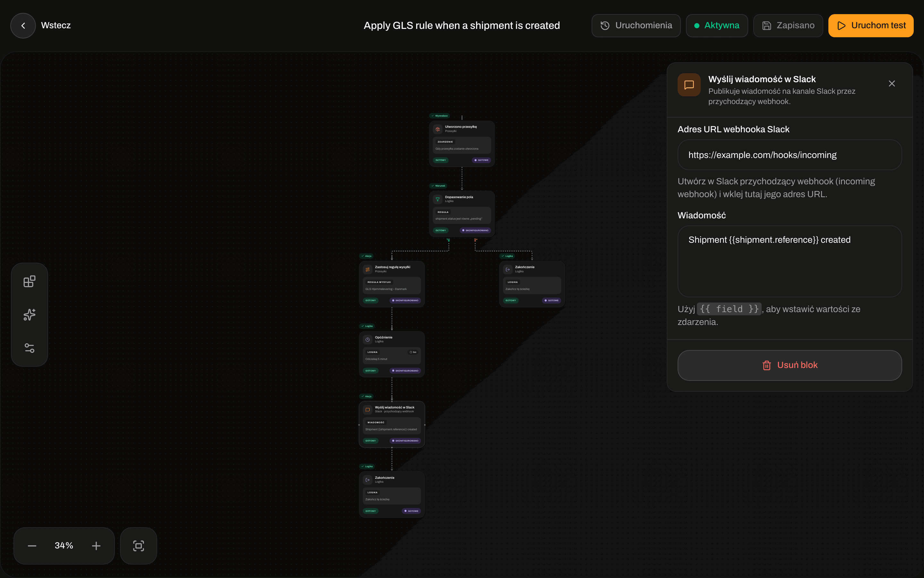Viewport: 924px width, 578px height.
Task: Zoom out with the minus icon
Action: tap(32, 546)
